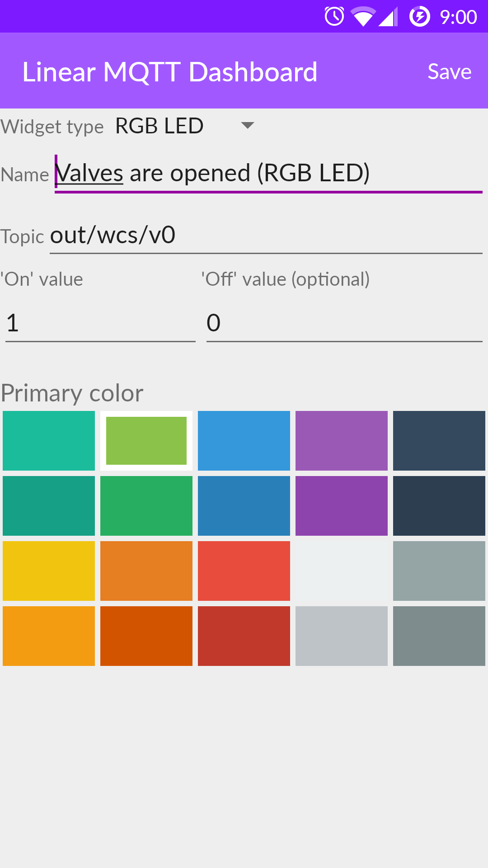Select the 'Off' value field containing 0
The height and width of the screenshot is (868, 488).
pos(344,323)
